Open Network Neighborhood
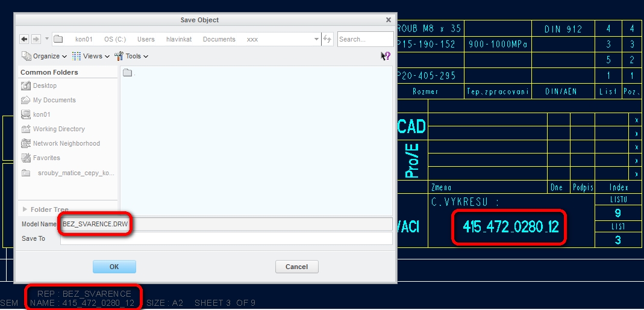The height and width of the screenshot is (310, 644). point(60,143)
